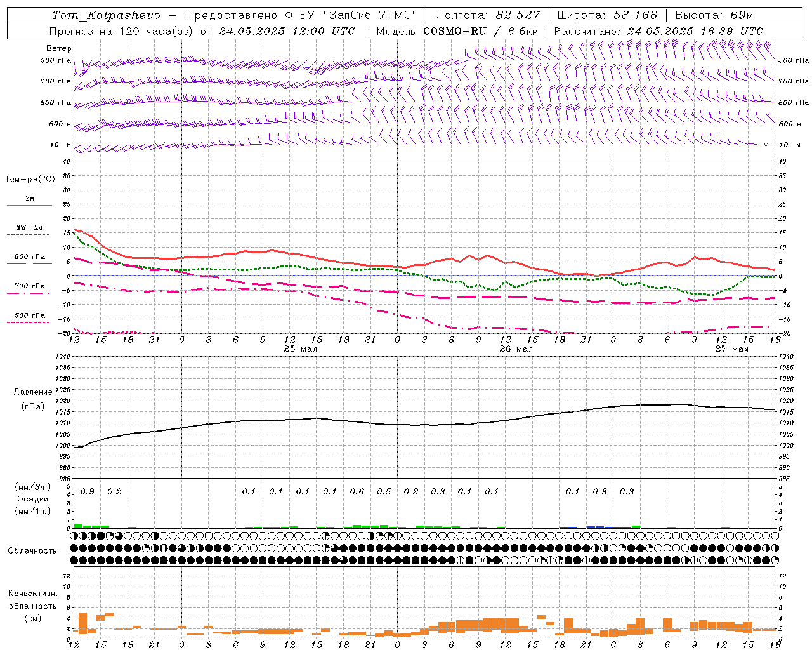Click the '25 мая' date label
The height and width of the screenshot is (650, 812).
pos(300,349)
